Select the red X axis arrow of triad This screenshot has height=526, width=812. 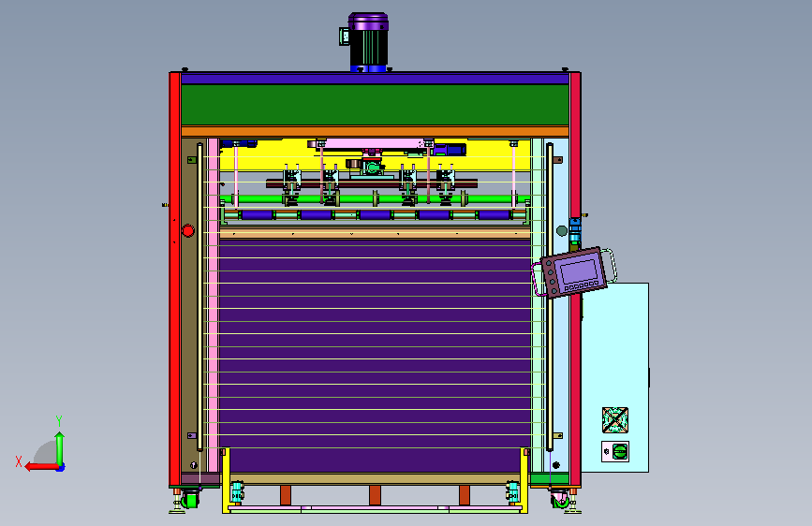click(41, 466)
